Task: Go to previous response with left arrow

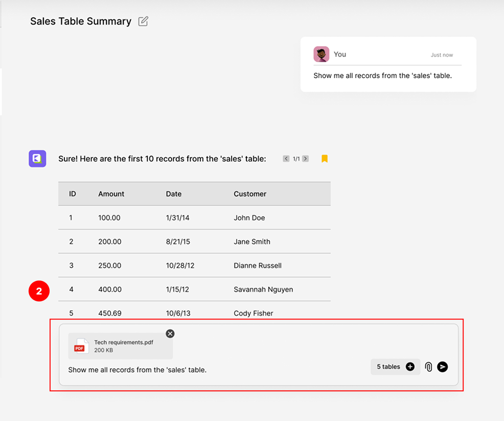Action: (x=286, y=159)
